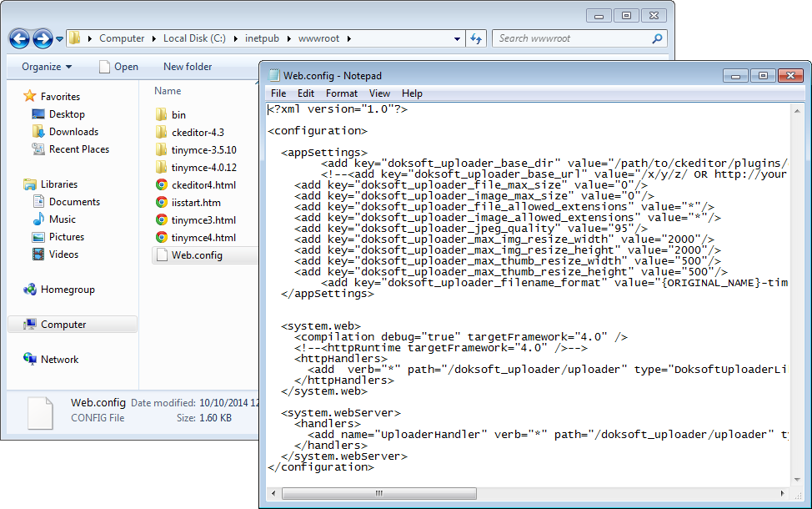Click the Forward navigation arrow button

(x=43, y=38)
